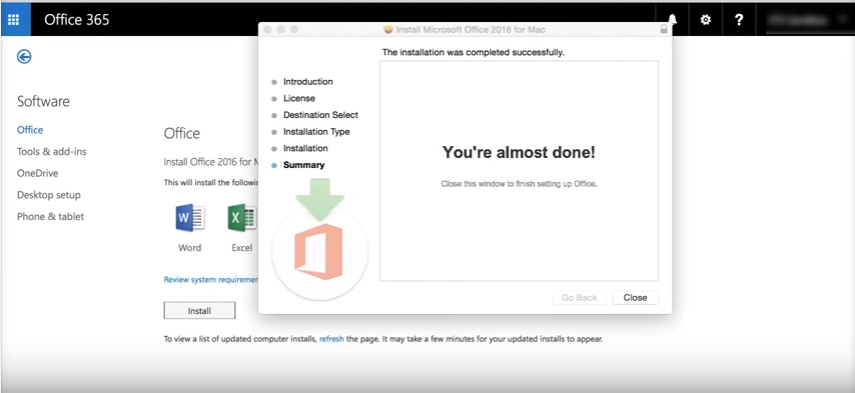Click the package icon in installer title

pyautogui.click(x=388, y=29)
